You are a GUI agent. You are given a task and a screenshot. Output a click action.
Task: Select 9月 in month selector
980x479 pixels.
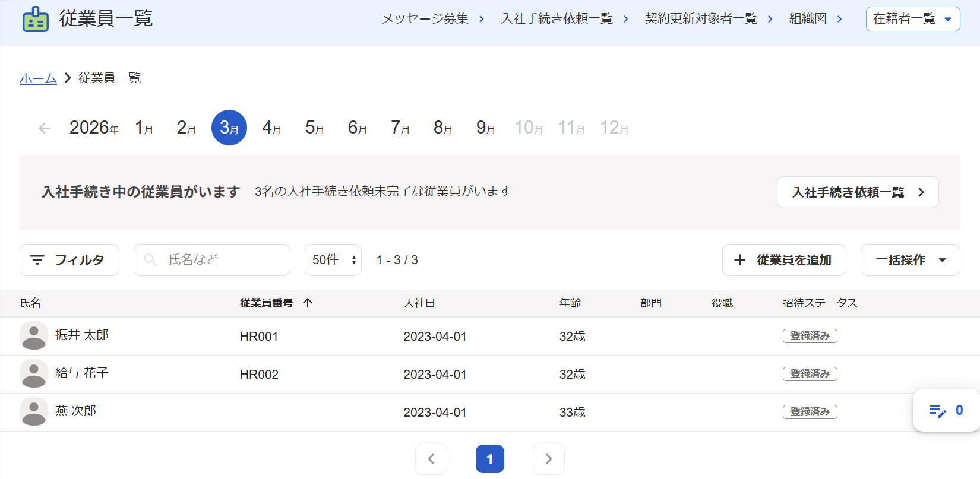pyautogui.click(x=486, y=128)
